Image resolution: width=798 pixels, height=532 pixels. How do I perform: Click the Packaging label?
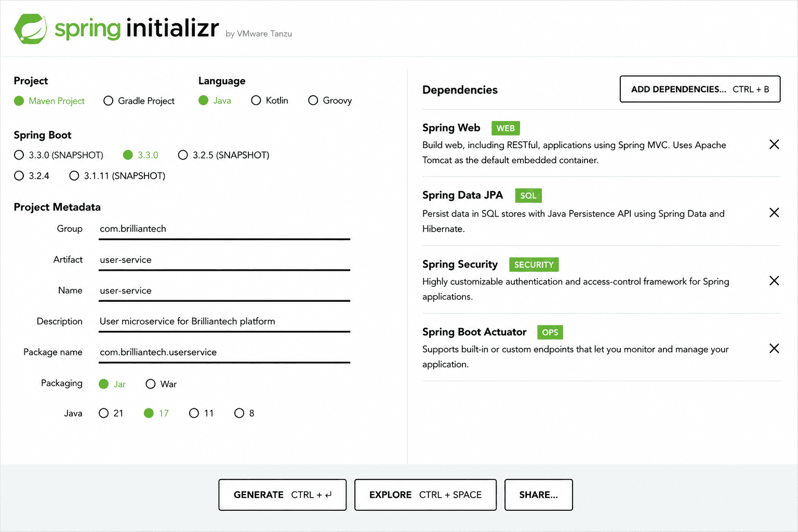click(62, 383)
